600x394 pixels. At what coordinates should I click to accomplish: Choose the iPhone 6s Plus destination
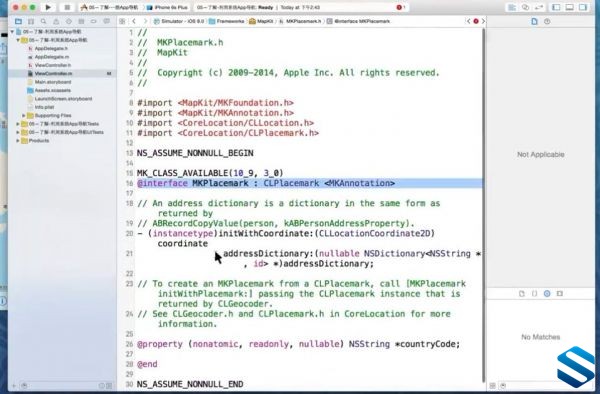168,7
